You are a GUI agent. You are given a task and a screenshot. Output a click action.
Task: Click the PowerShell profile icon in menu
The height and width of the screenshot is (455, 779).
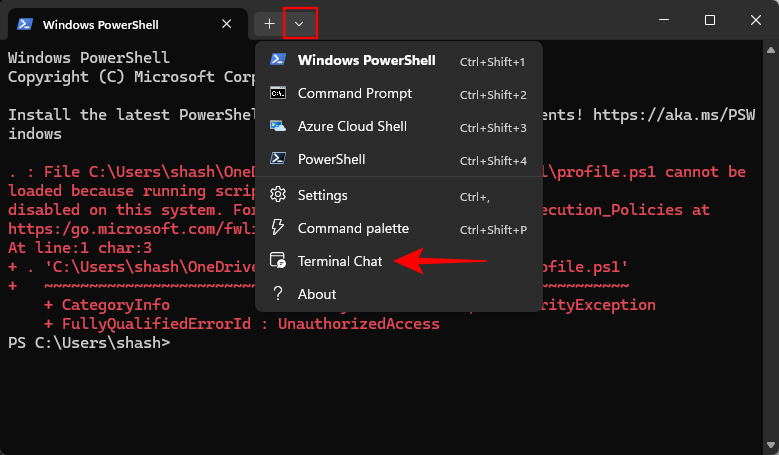[279, 160]
